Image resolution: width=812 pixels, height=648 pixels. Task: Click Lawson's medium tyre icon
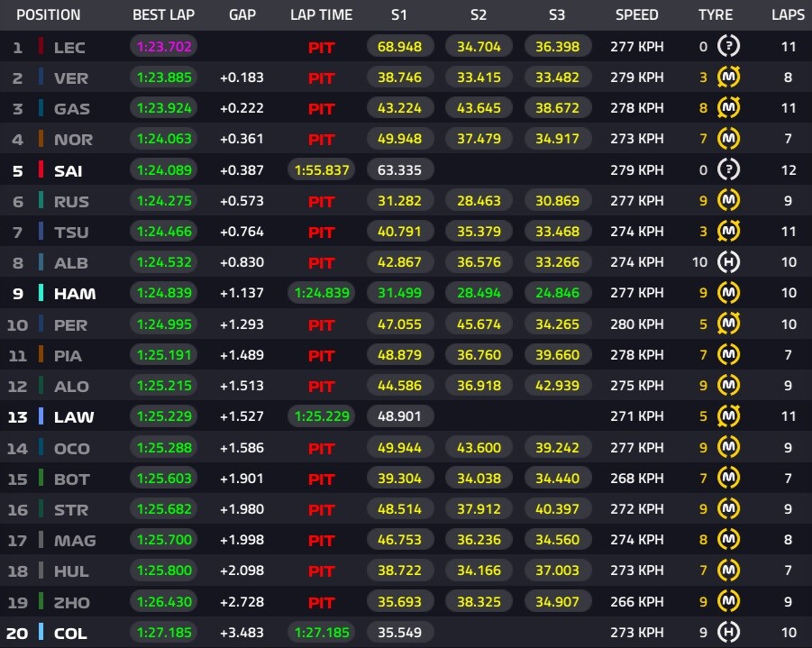pos(728,416)
